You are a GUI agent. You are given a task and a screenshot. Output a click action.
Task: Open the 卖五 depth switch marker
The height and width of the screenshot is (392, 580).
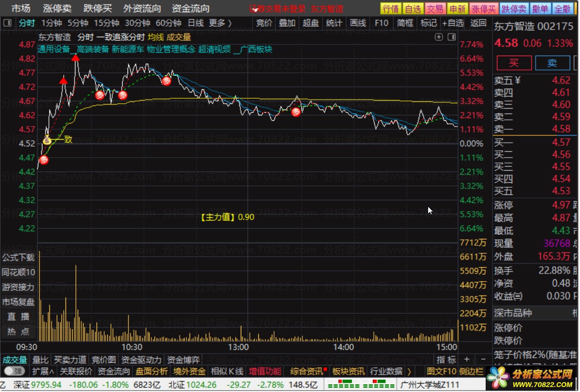(x=518, y=80)
